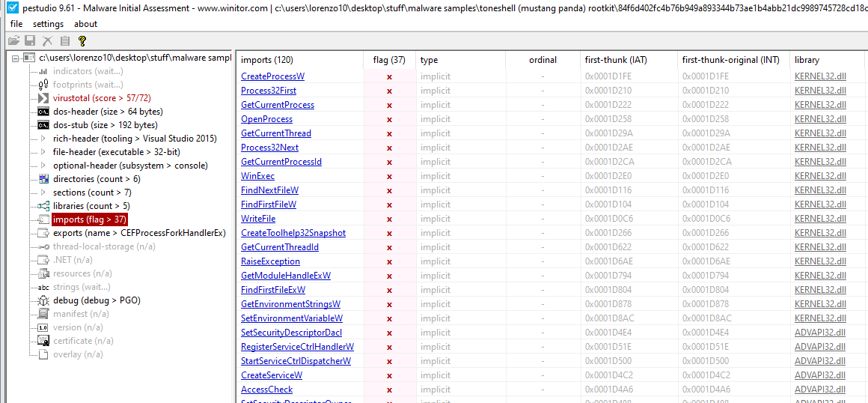Expand the rich-header tree node
This screenshot has height=403, width=868.
pyautogui.click(x=43, y=139)
